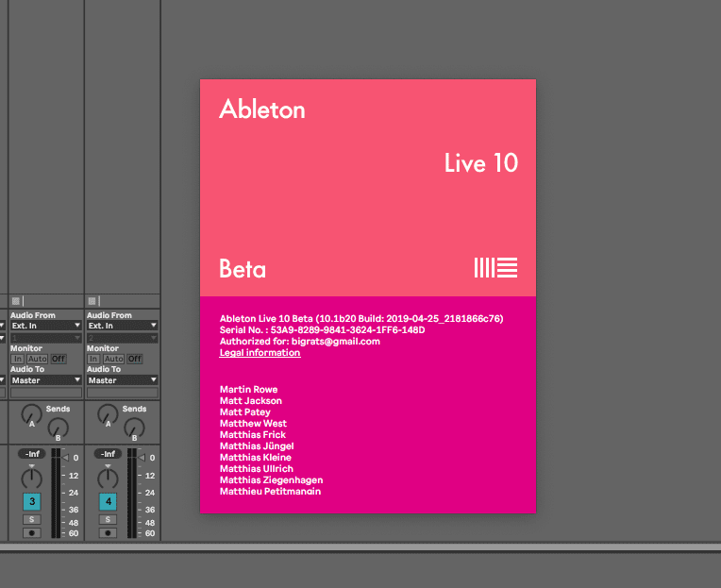Image resolution: width=721 pixels, height=588 pixels.
Task: Open track 3 input channel 1 dropdown
Action: [x=46, y=339]
